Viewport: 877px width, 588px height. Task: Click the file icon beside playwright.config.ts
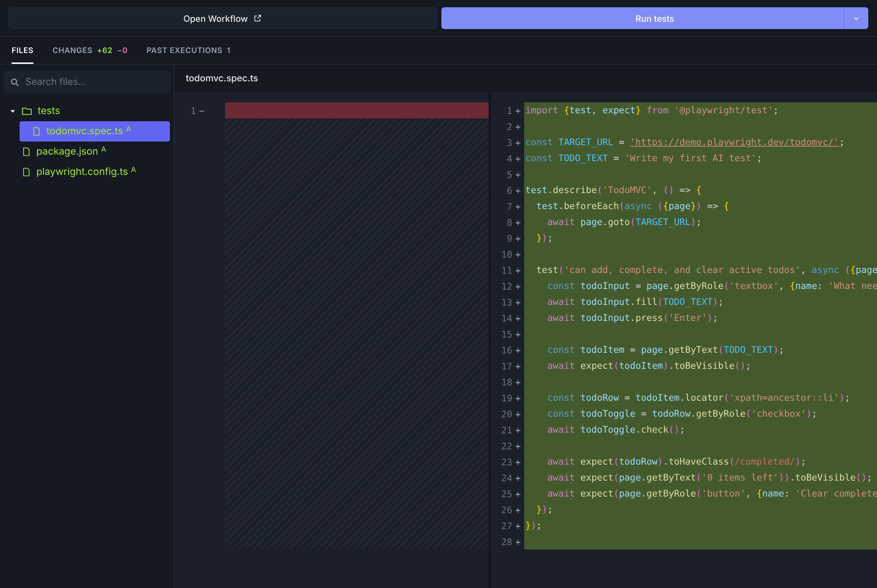coord(26,172)
